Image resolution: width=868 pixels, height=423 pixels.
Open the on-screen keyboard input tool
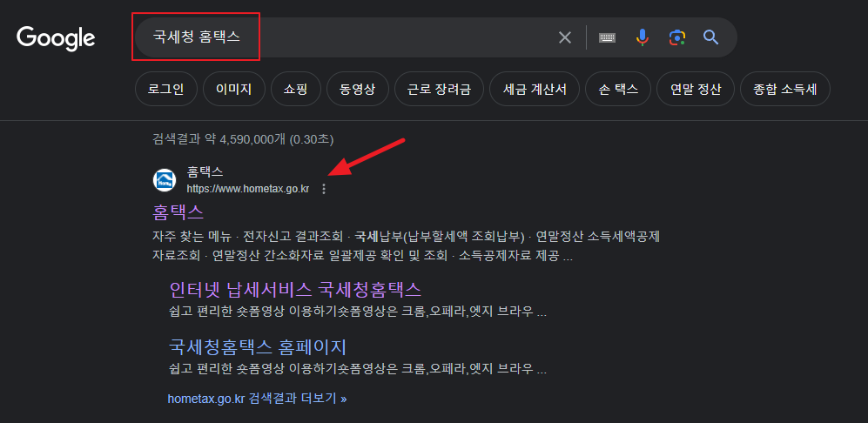click(608, 37)
